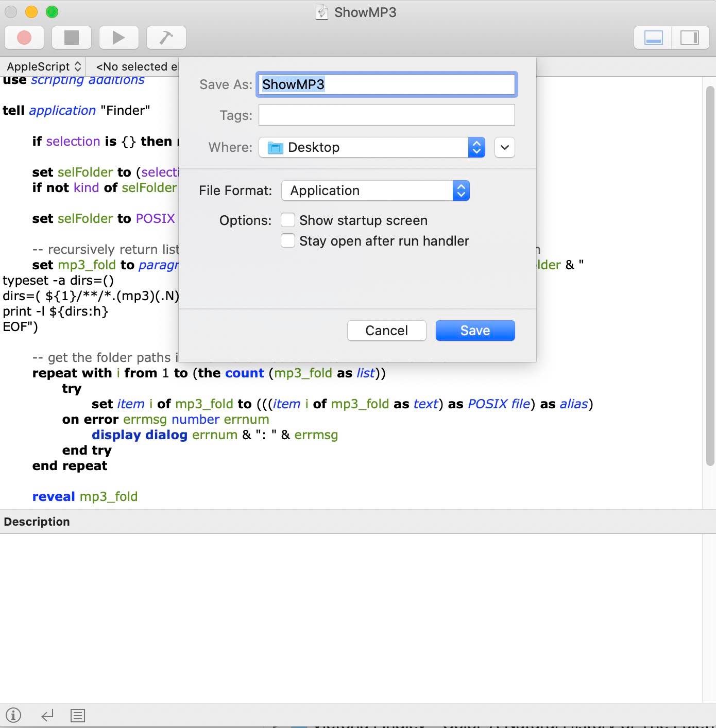
Task: Enable Stay open after run handler
Action: pos(288,241)
